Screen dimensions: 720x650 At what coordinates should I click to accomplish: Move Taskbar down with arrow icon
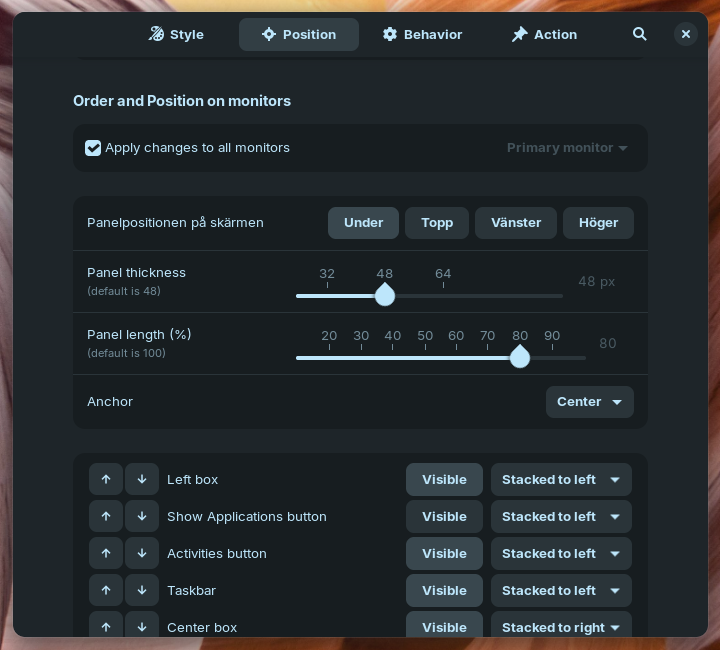(x=142, y=590)
